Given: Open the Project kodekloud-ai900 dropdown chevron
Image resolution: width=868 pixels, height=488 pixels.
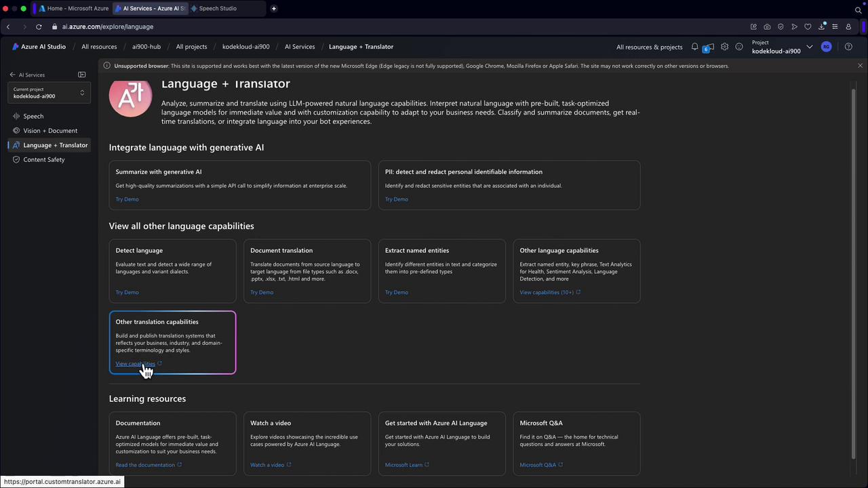Looking at the screenshot, I should [x=809, y=47].
